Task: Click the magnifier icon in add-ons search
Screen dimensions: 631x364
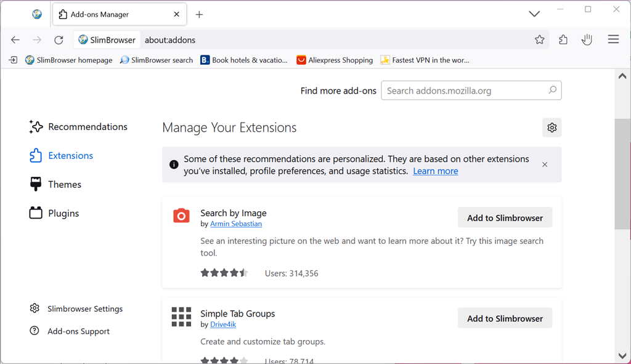Action: pyautogui.click(x=553, y=90)
